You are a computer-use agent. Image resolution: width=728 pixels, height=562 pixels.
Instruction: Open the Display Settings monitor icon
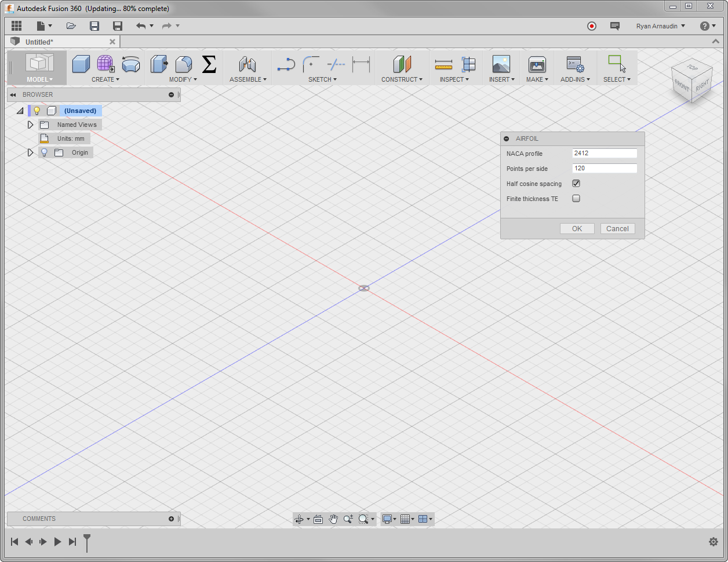point(387,519)
